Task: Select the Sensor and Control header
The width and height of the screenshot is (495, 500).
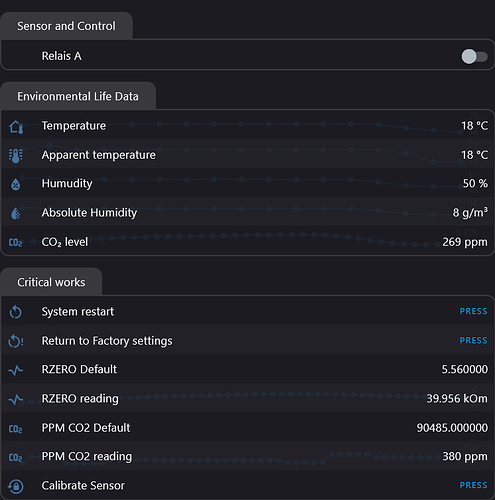Action: [x=66, y=26]
